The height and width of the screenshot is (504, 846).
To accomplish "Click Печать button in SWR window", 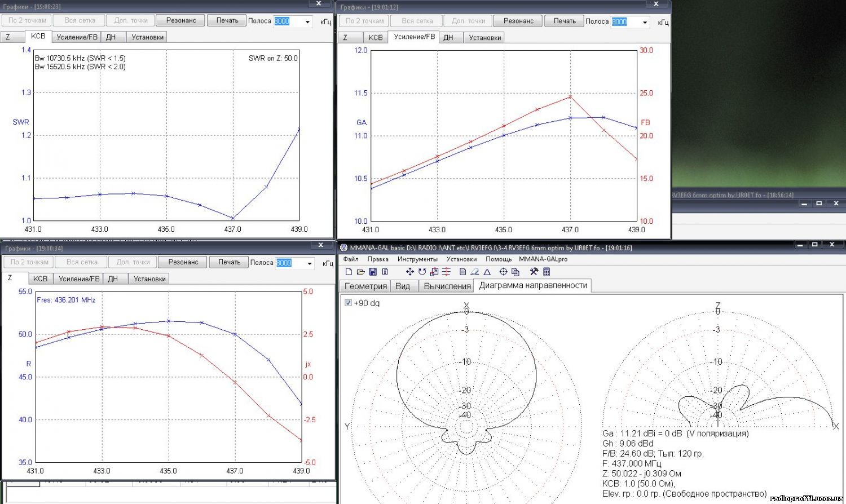I will click(x=227, y=20).
